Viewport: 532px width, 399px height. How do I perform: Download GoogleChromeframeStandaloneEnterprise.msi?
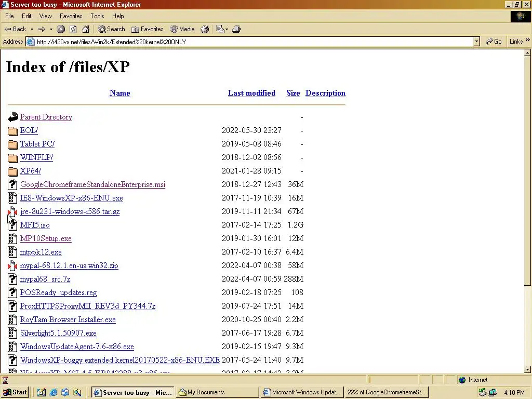(x=92, y=184)
